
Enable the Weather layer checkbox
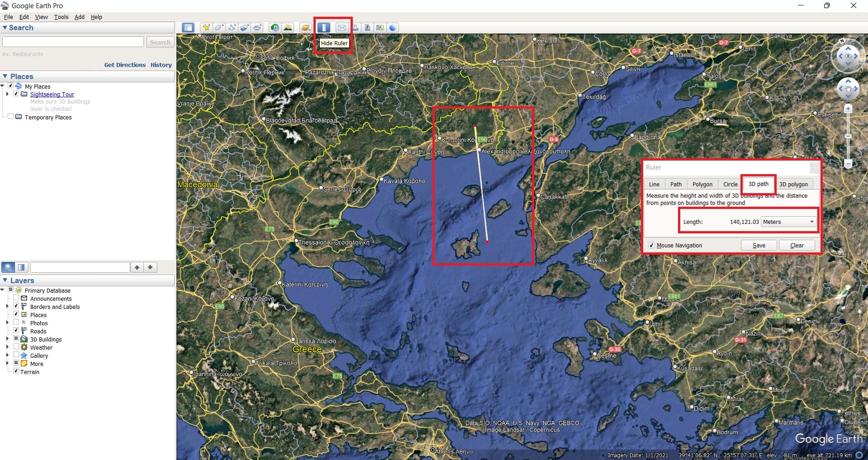coord(16,347)
